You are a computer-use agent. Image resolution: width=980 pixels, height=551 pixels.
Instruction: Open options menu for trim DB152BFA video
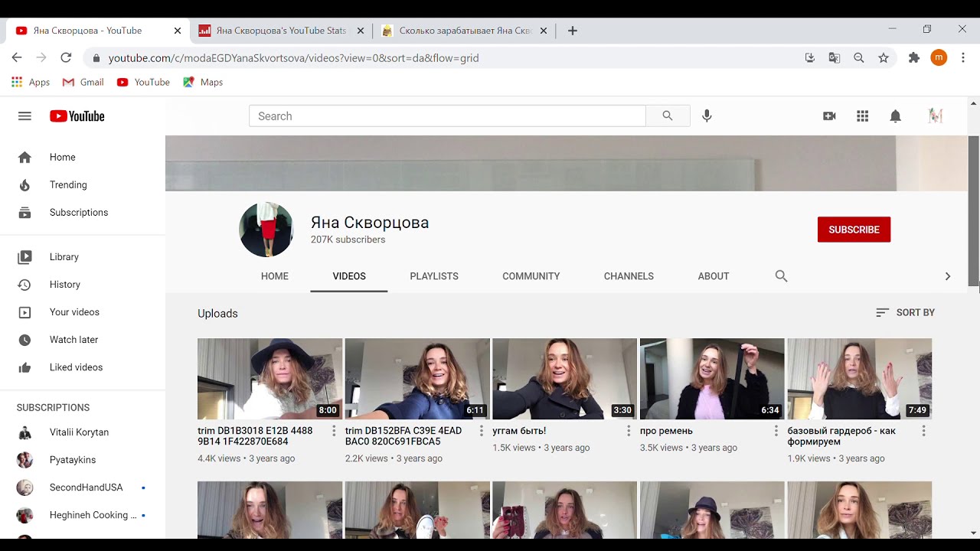click(482, 431)
